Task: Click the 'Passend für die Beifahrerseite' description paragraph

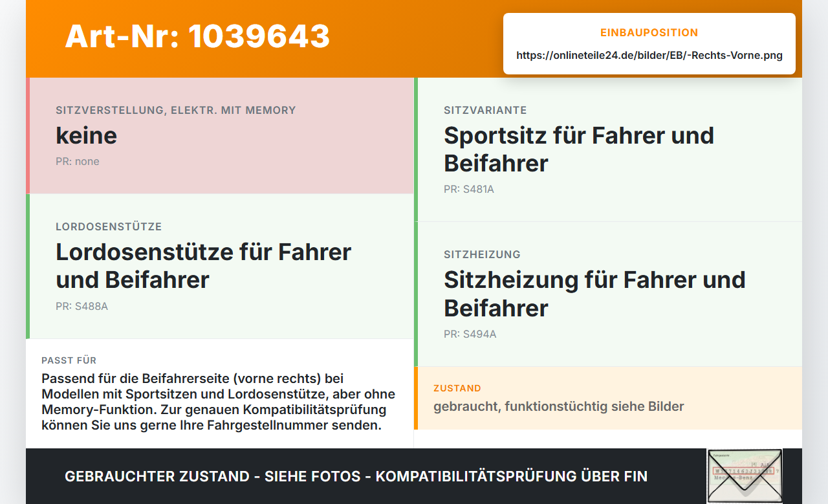Action: tap(219, 402)
